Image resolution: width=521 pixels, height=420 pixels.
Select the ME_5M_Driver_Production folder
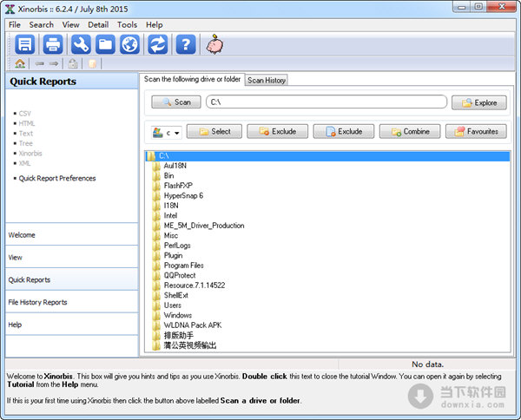click(204, 226)
